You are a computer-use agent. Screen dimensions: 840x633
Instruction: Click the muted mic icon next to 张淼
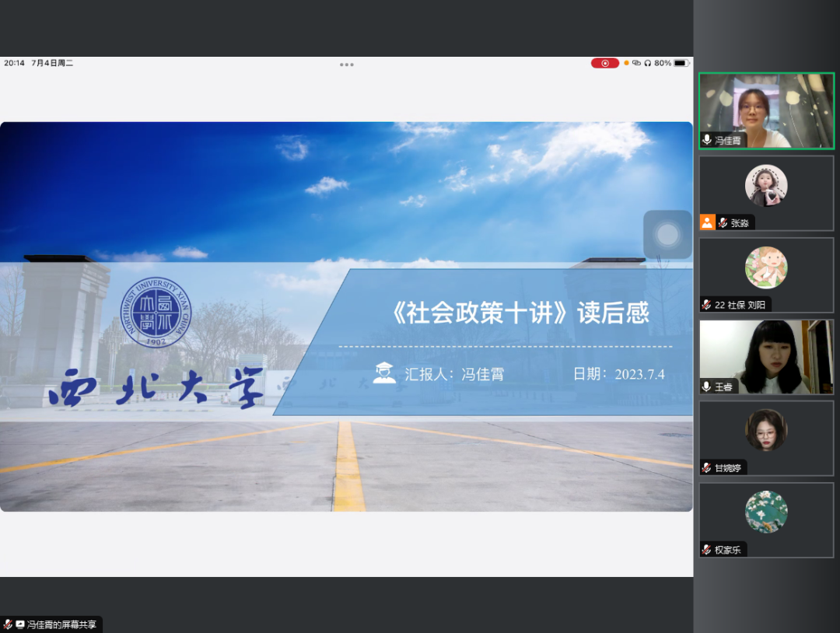point(723,223)
